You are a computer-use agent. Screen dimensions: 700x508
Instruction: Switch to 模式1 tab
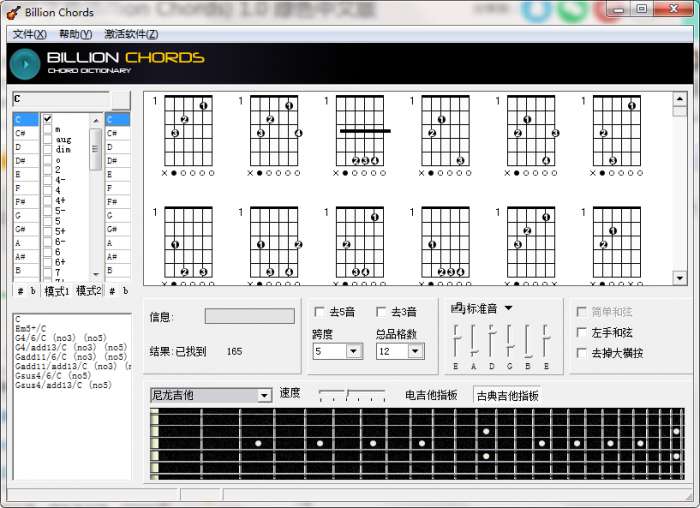click(57, 291)
